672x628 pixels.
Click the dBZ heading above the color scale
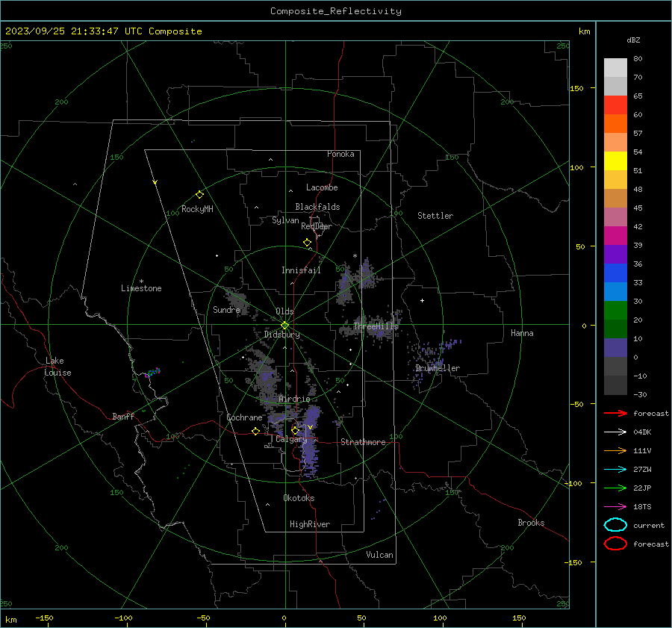point(633,40)
